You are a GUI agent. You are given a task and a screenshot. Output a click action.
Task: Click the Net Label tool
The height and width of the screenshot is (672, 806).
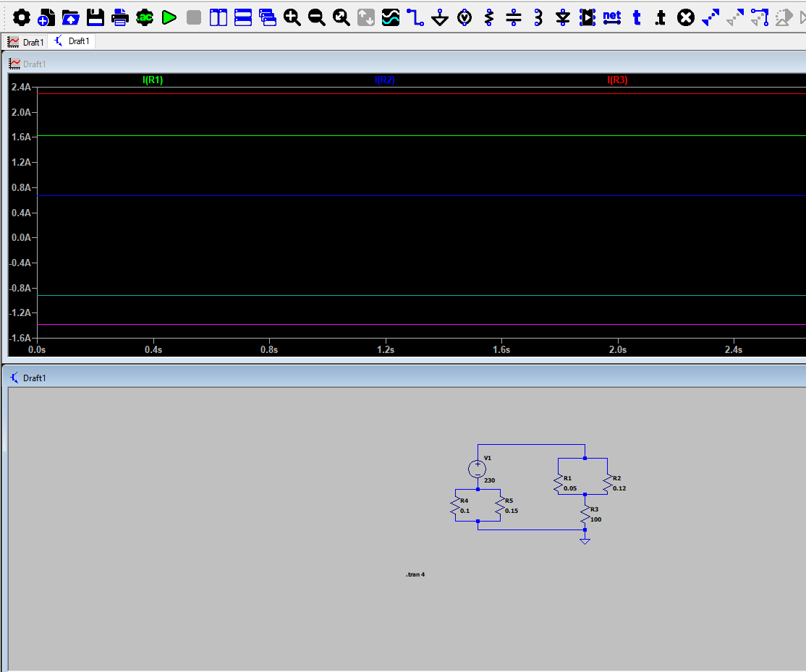point(612,17)
